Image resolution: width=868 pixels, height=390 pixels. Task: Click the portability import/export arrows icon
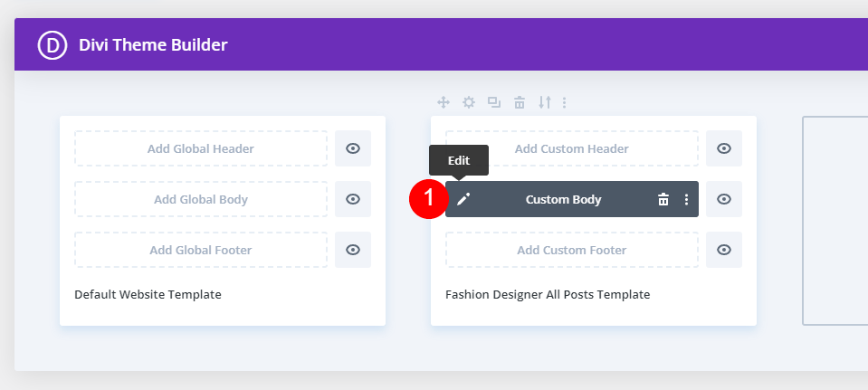545,102
